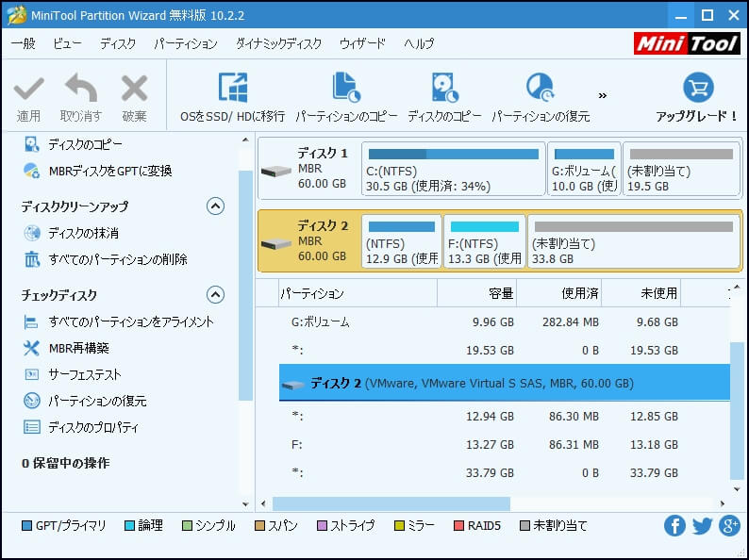
Task: Select 12.9 GB (NTFS) block on Disk 2
Action: pos(401,241)
